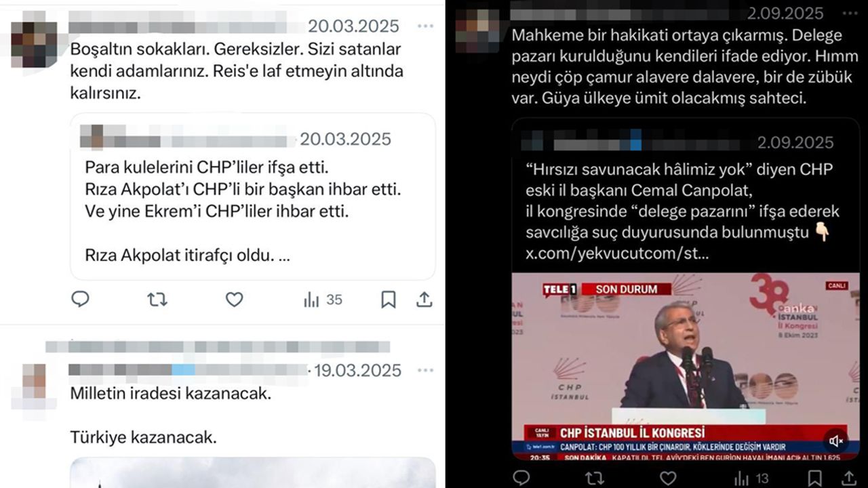Open the quoted 'Para kulelerini' tweet

253,197
